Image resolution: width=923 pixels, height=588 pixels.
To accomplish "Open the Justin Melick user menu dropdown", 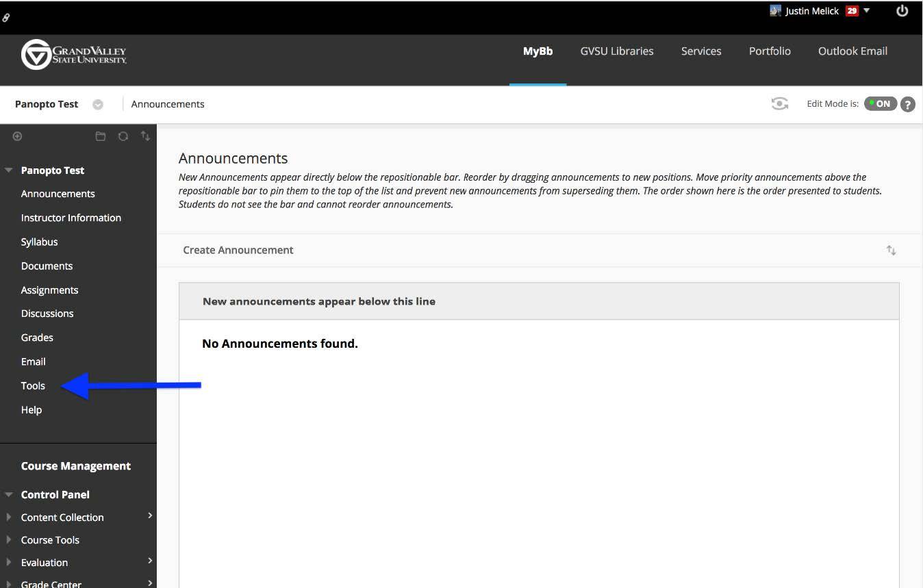I will tap(867, 11).
